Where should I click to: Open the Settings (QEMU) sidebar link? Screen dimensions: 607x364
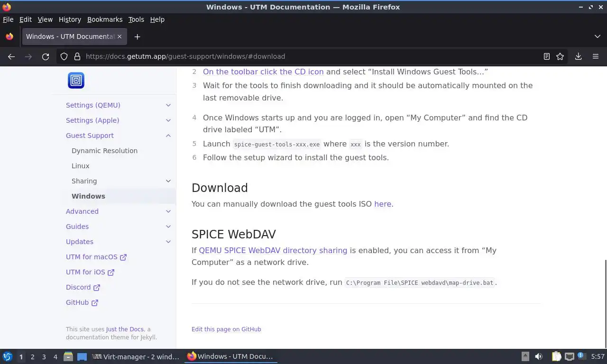(93, 105)
